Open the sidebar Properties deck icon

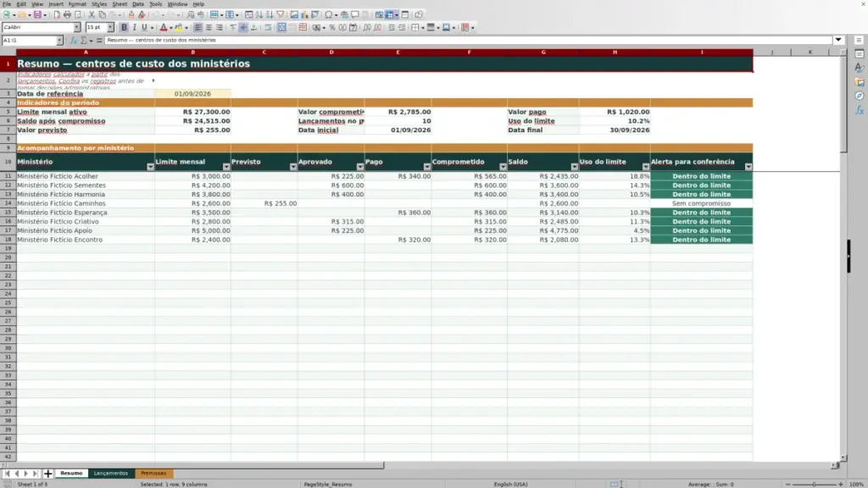tap(860, 53)
